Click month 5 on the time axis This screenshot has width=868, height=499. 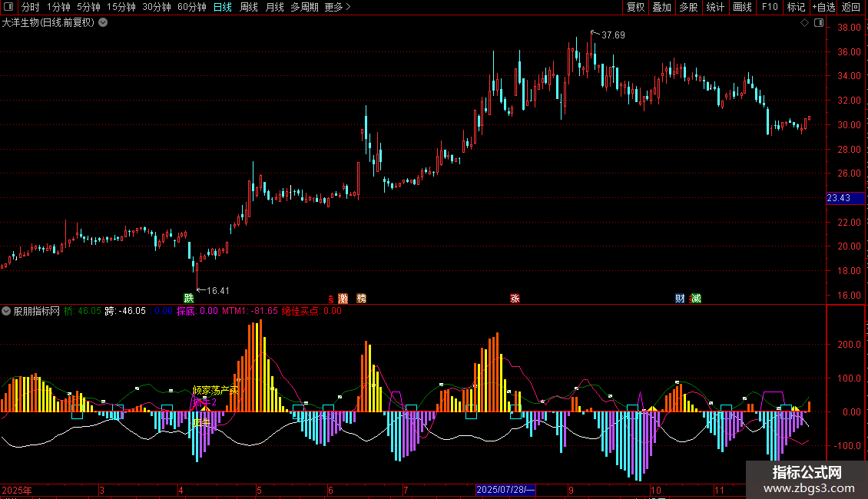point(259,490)
